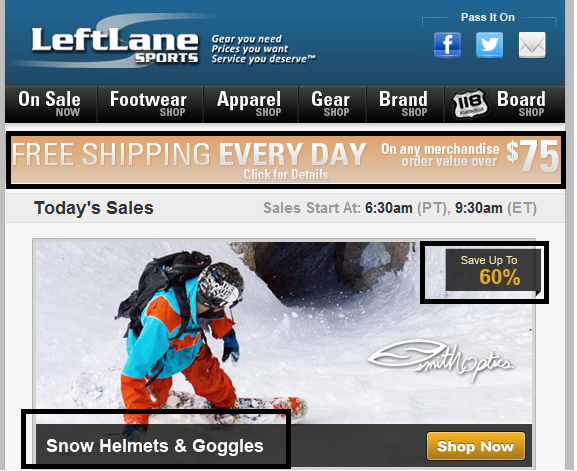Click the snowboarder promo image

pos(283,333)
